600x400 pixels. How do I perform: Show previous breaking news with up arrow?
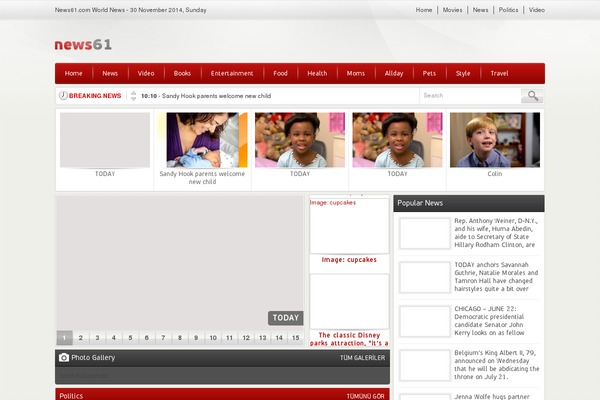[x=133, y=93]
